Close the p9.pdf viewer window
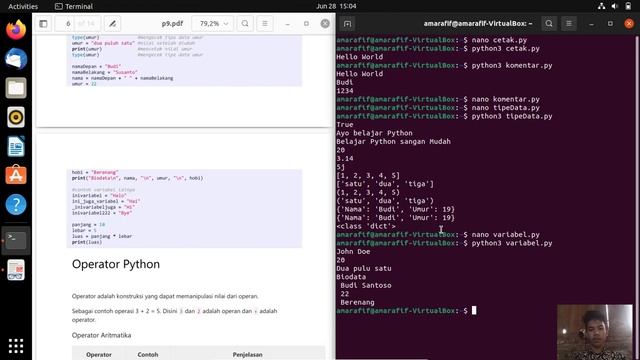This screenshot has height=360, width=640. click(325, 24)
